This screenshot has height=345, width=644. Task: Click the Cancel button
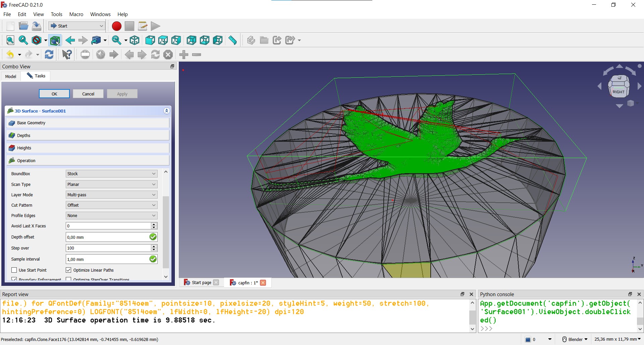(88, 94)
